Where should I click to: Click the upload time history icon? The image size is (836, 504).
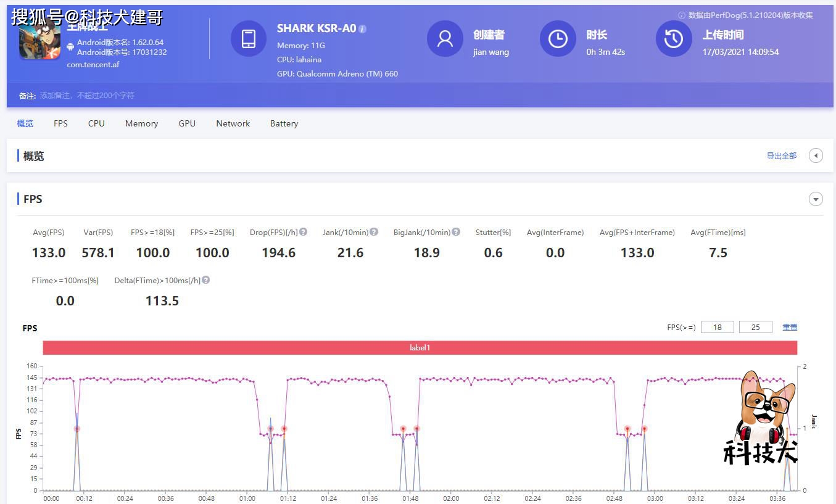[673, 38]
